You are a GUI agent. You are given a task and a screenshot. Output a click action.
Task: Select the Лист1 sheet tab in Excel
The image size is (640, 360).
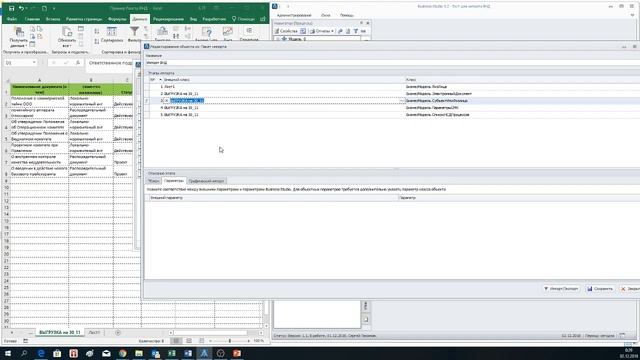pyautogui.click(x=94, y=333)
